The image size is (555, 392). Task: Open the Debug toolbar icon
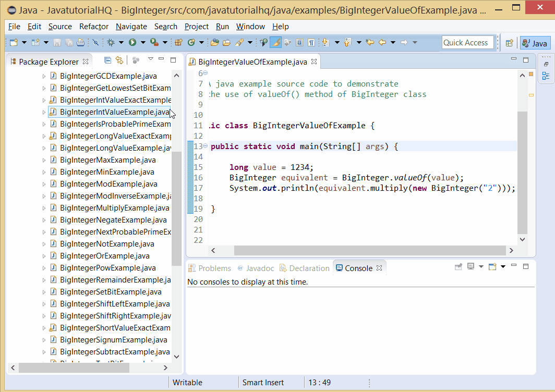[111, 42]
